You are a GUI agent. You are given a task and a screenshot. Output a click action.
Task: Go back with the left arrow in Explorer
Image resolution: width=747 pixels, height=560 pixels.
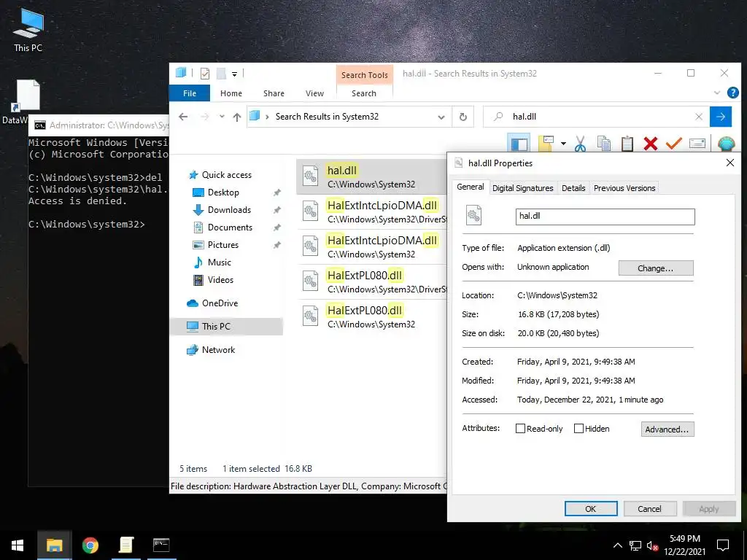[183, 117]
